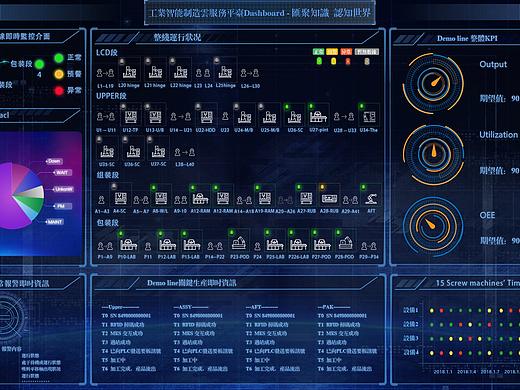The image size is (520, 390).
Task: Click the gray status tag in line status panel
Action: tap(366, 52)
